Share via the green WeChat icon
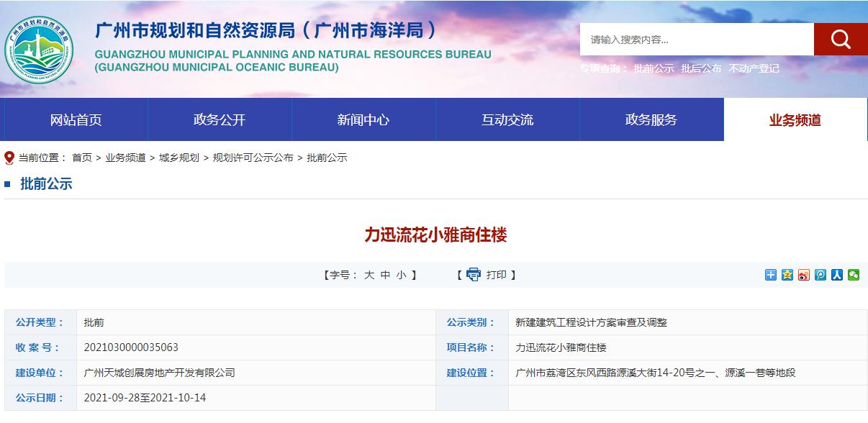 853,274
